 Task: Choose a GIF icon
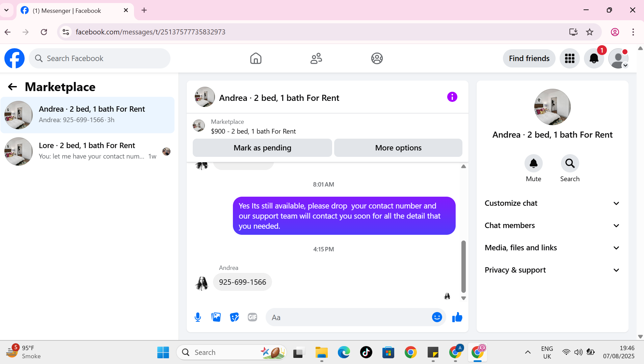[x=252, y=317]
